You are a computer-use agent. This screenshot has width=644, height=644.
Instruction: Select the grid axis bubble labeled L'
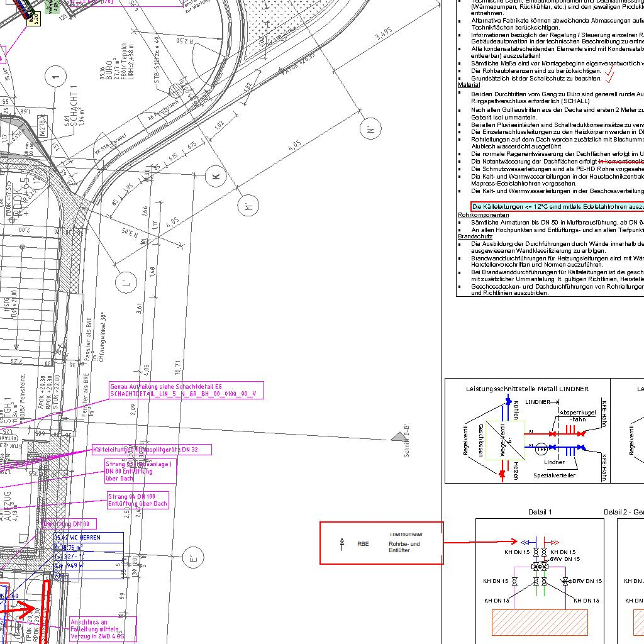click(128, 283)
